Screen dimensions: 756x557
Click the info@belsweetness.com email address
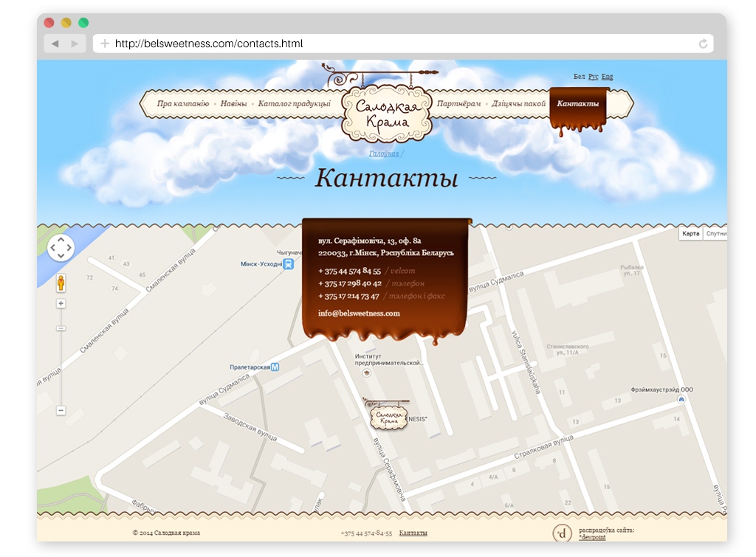coord(359,314)
